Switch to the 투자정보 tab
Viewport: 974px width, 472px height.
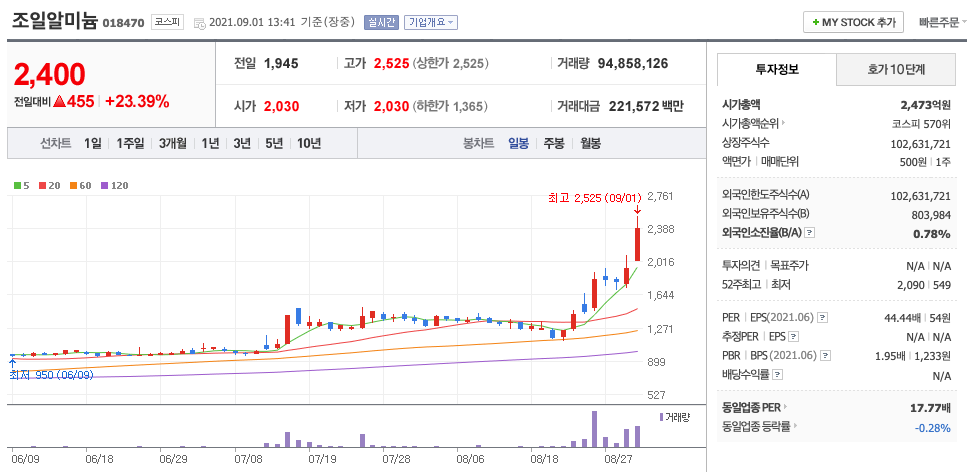click(776, 70)
